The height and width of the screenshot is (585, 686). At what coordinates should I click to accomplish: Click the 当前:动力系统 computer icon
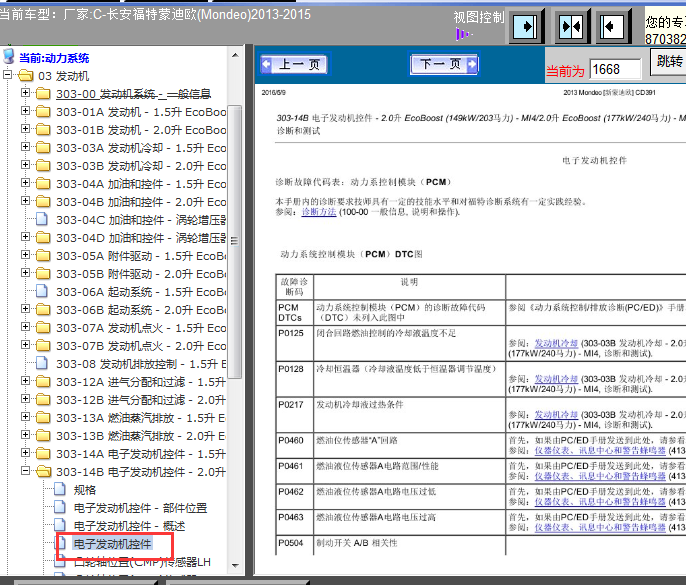(x=9, y=56)
